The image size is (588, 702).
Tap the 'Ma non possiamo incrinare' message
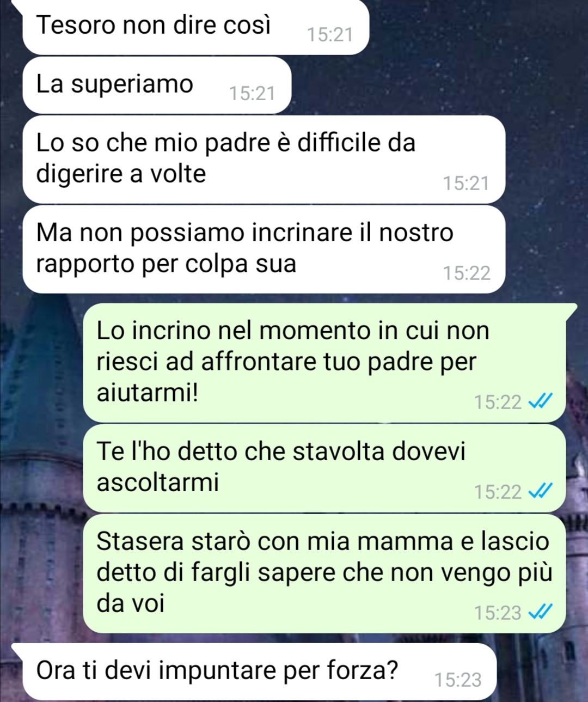(264, 249)
